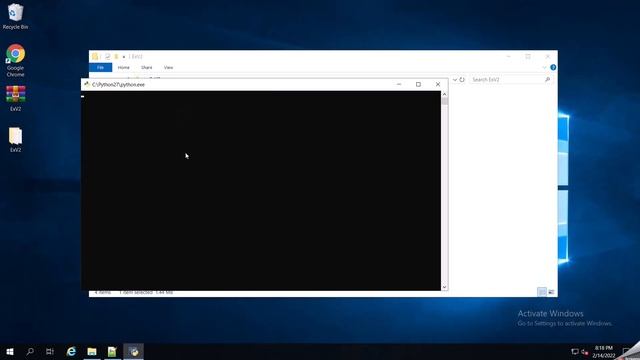Switch to the Python taskbar button
Image resolution: width=640 pixels, height=360 pixels.
tap(133, 351)
